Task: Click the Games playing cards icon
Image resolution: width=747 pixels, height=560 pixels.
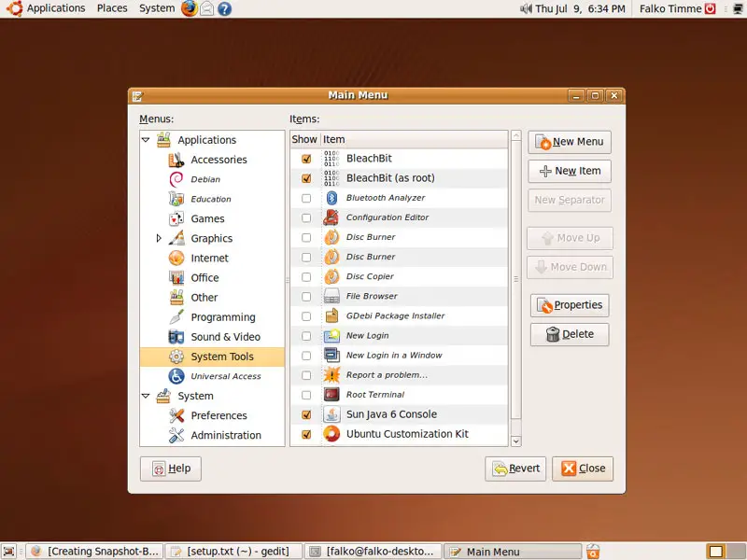Action: click(176, 218)
